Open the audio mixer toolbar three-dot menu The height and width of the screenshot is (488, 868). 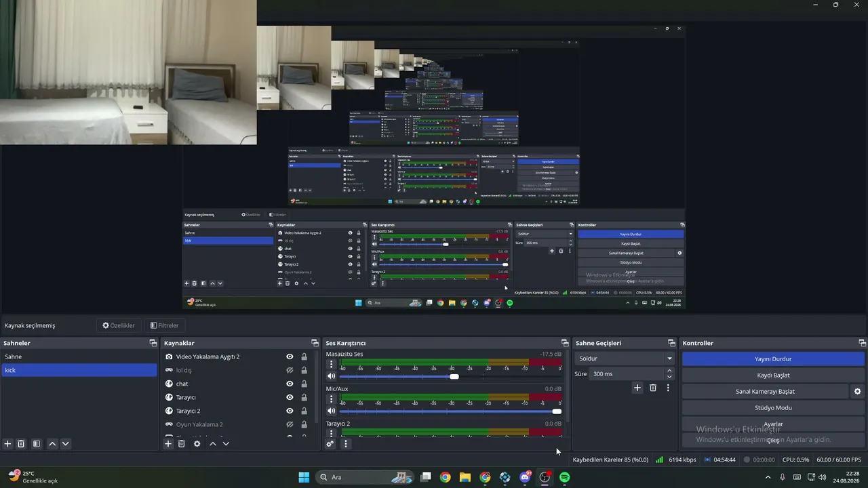pyautogui.click(x=346, y=444)
